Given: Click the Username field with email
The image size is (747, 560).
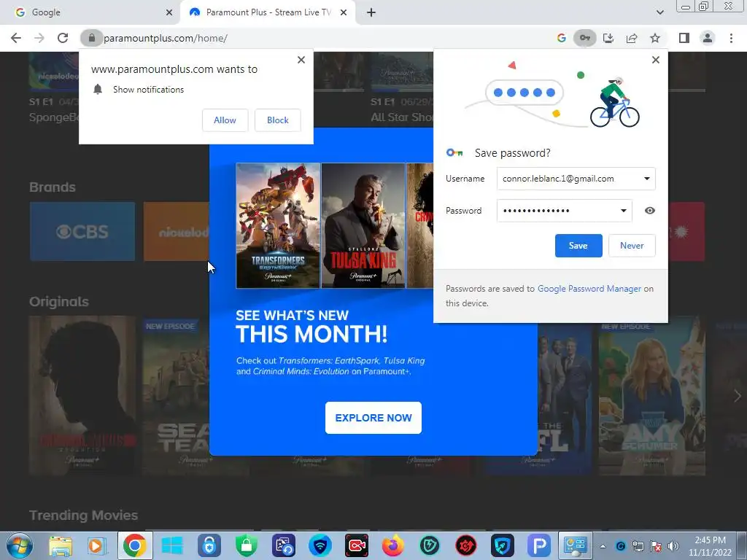Looking at the screenshot, I should 576,179.
